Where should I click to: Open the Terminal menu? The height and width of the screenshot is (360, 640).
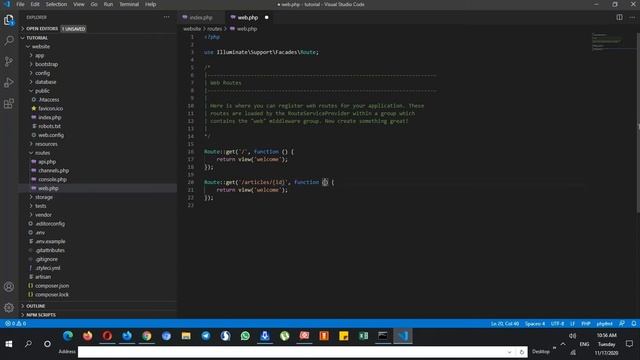pos(129,4)
